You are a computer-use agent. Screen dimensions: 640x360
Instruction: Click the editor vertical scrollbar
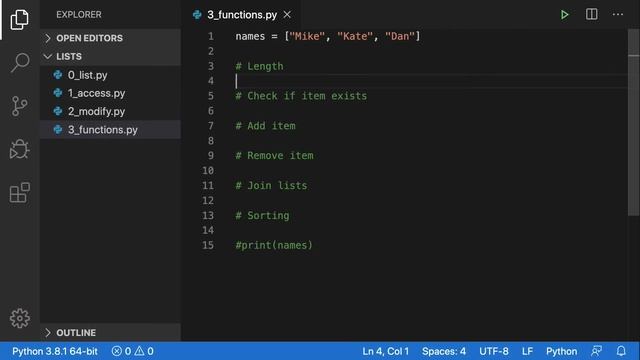pos(633,122)
